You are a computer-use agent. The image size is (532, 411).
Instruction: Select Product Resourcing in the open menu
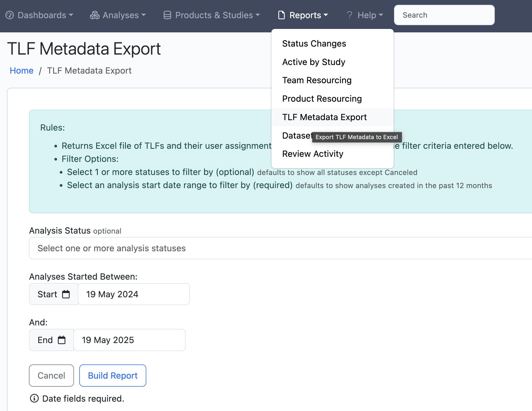coord(322,98)
